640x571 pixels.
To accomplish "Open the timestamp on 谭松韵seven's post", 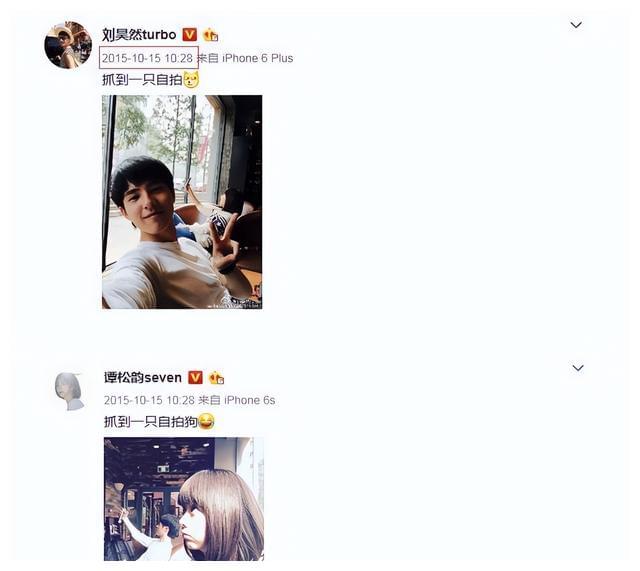I will 148,400.
